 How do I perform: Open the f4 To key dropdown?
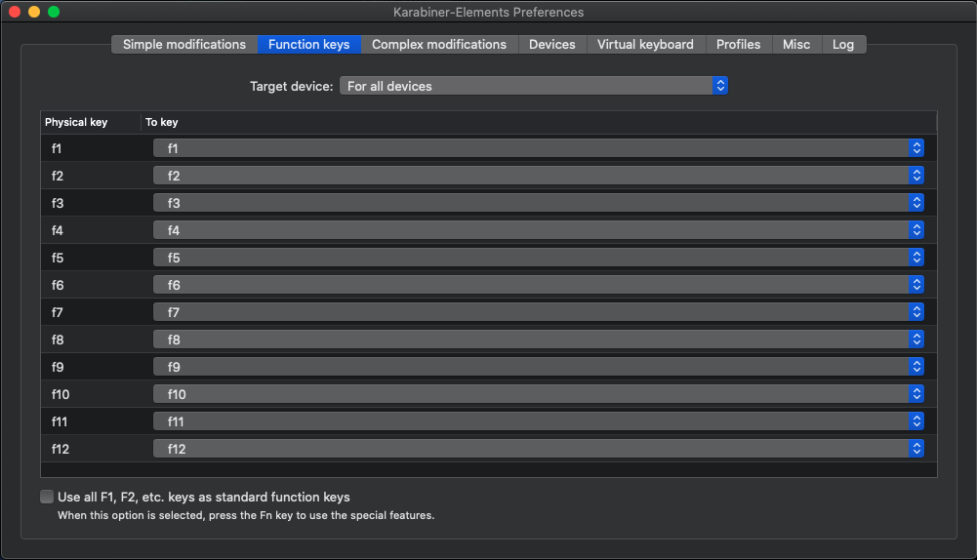(x=539, y=230)
